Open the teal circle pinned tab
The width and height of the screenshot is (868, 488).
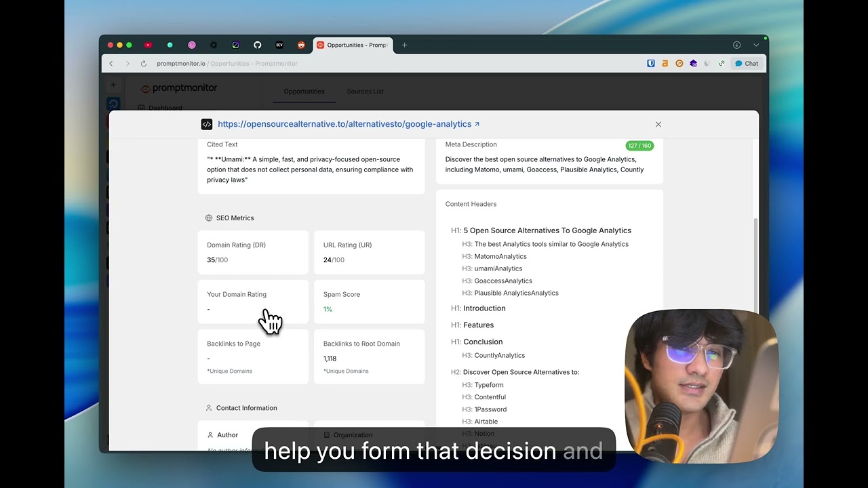(170, 45)
